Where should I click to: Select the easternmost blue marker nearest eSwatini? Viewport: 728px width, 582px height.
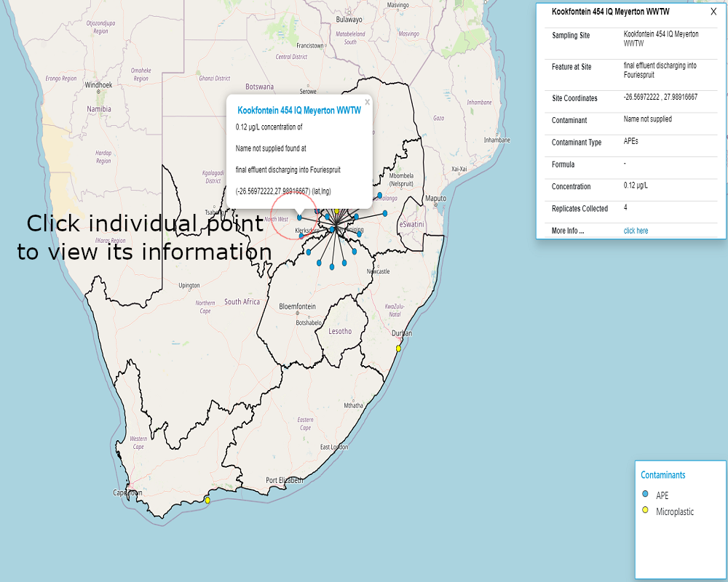pyautogui.click(x=385, y=213)
